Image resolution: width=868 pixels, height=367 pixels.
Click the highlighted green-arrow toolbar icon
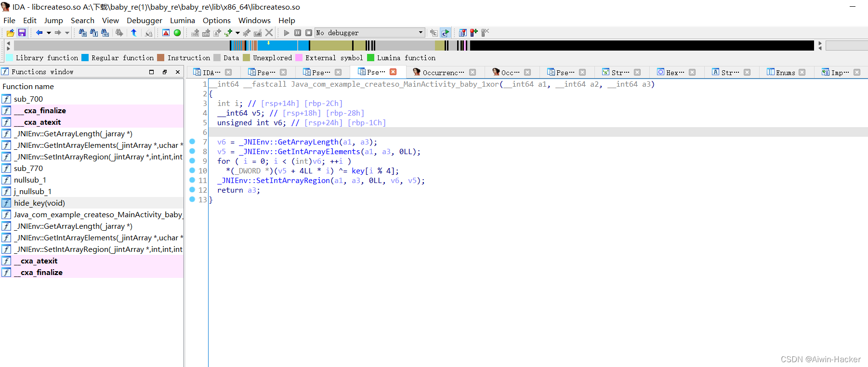445,33
